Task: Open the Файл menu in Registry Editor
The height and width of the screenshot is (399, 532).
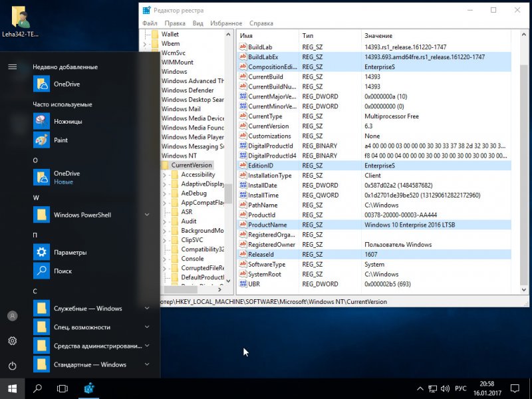Action: click(x=150, y=23)
